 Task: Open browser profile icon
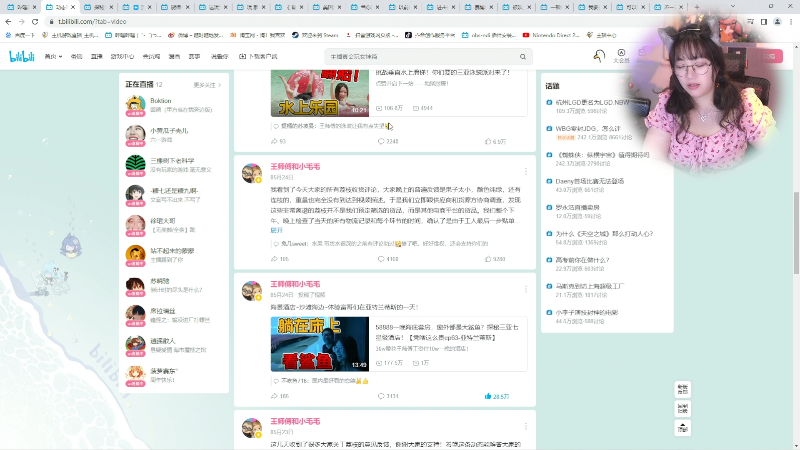click(777, 21)
